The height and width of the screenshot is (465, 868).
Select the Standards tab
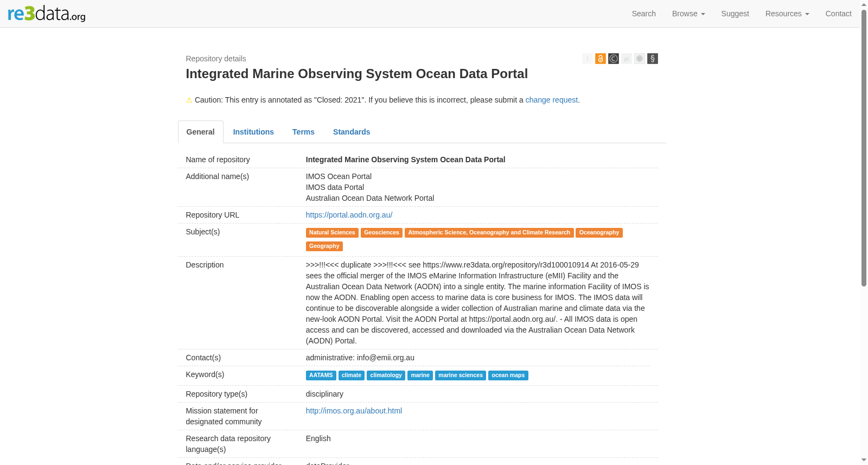[x=352, y=132]
